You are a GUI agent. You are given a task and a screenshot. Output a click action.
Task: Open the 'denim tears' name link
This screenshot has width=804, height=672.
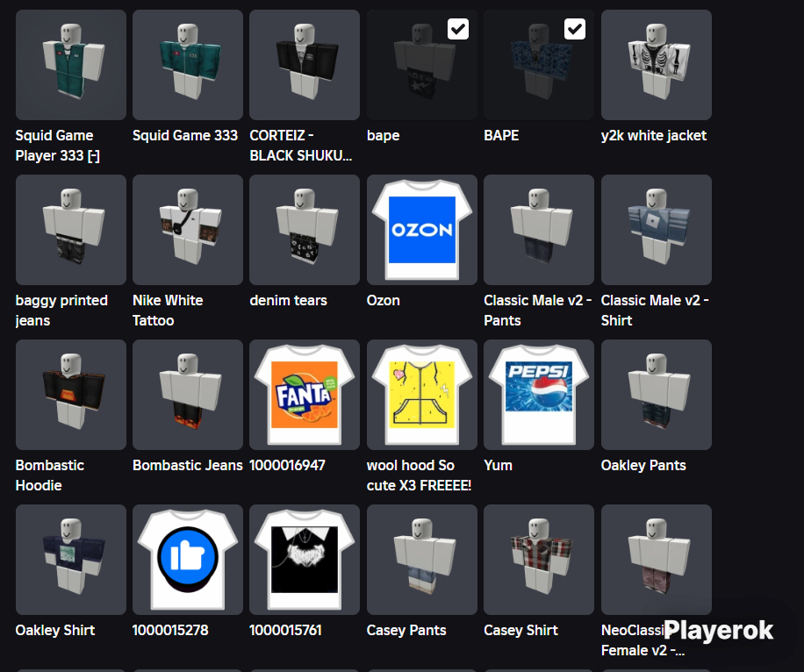pyautogui.click(x=288, y=300)
